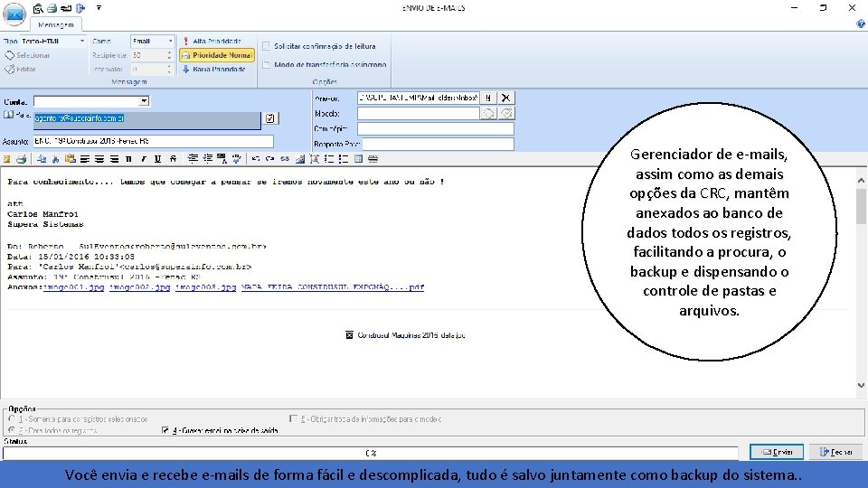Image resolution: width=868 pixels, height=488 pixels.
Task: Toggle option 5 Obrigar troca de informações
Action: (x=293, y=419)
